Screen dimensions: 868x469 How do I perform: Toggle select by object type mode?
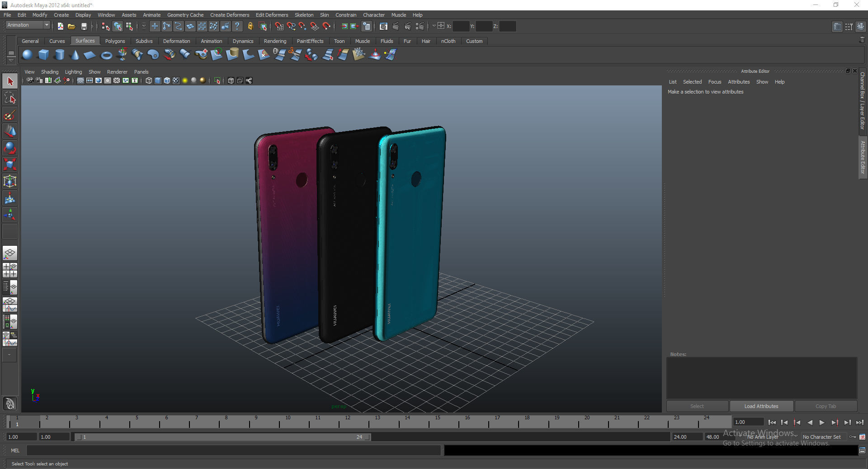[118, 26]
